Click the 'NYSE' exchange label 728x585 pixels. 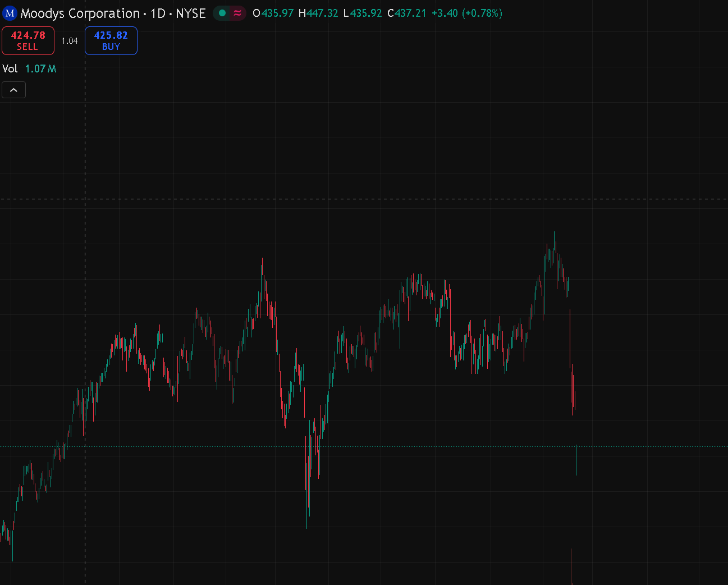point(191,13)
